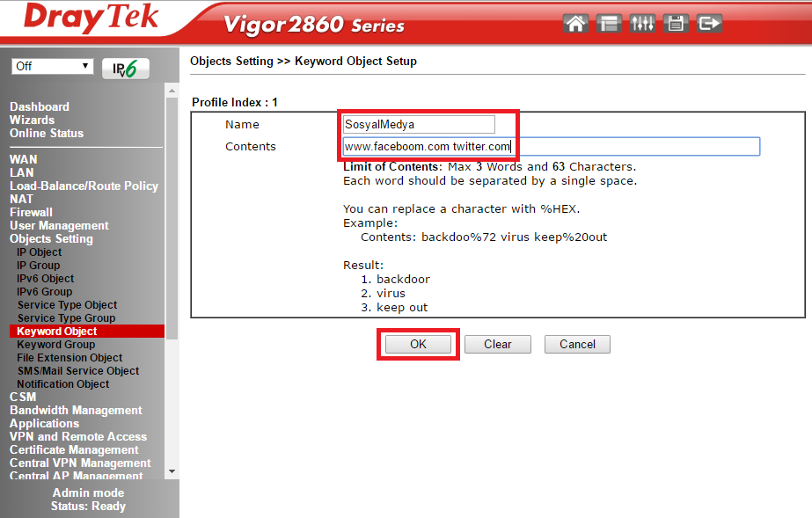Image resolution: width=812 pixels, height=518 pixels.
Task: Click the Name input field
Action: [419, 125]
